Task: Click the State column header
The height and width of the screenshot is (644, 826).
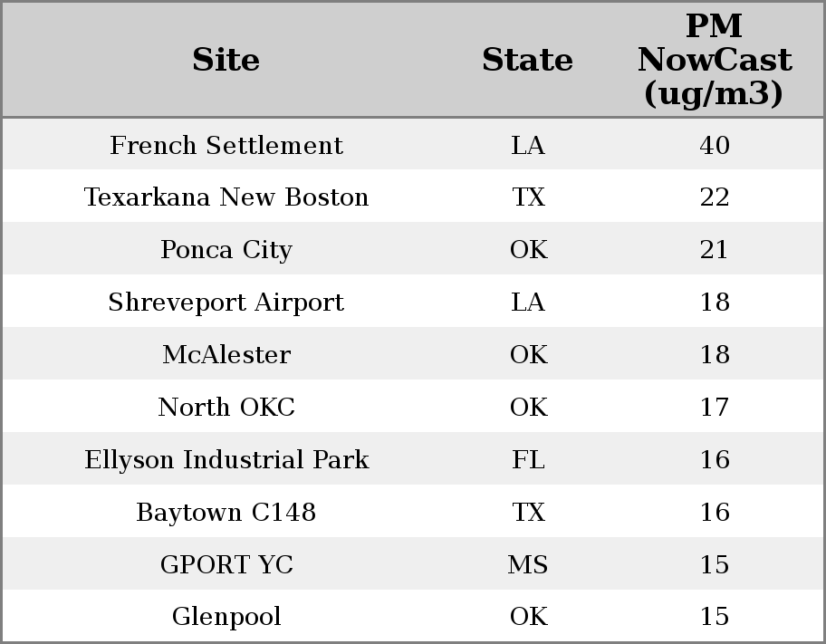Action: (x=527, y=60)
